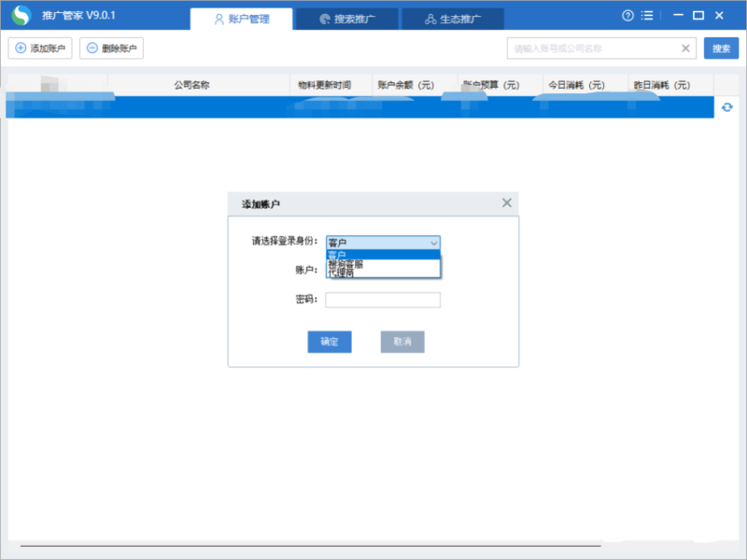This screenshot has width=747, height=560.
Task: Click the people icon on 生态推广 tab
Action: (x=429, y=18)
